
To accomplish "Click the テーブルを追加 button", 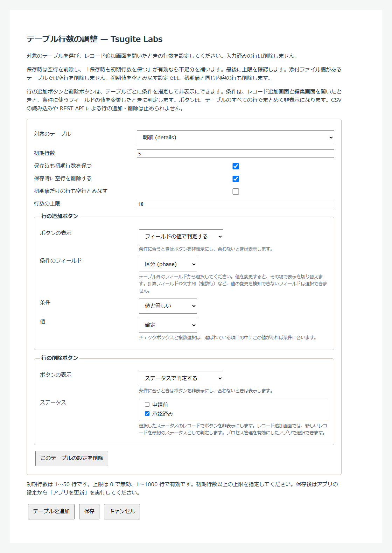I will (x=51, y=511).
